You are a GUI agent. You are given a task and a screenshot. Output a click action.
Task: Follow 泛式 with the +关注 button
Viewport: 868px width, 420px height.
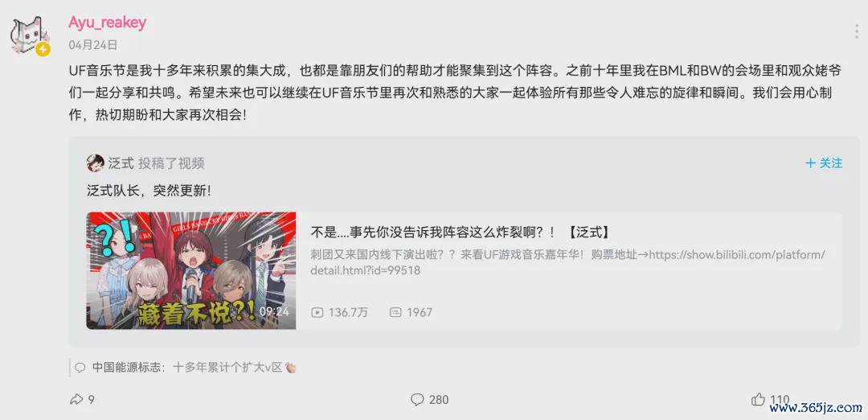pyautogui.click(x=824, y=163)
